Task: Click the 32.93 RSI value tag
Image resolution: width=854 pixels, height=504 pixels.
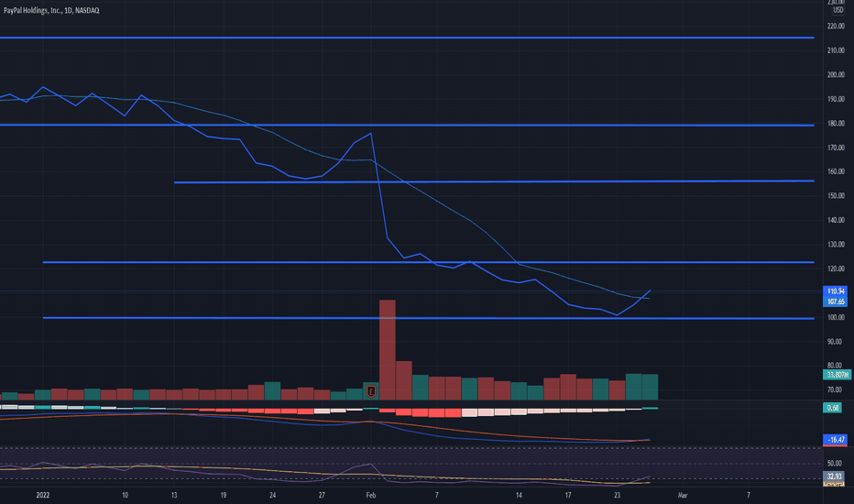Action: coord(833,477)
